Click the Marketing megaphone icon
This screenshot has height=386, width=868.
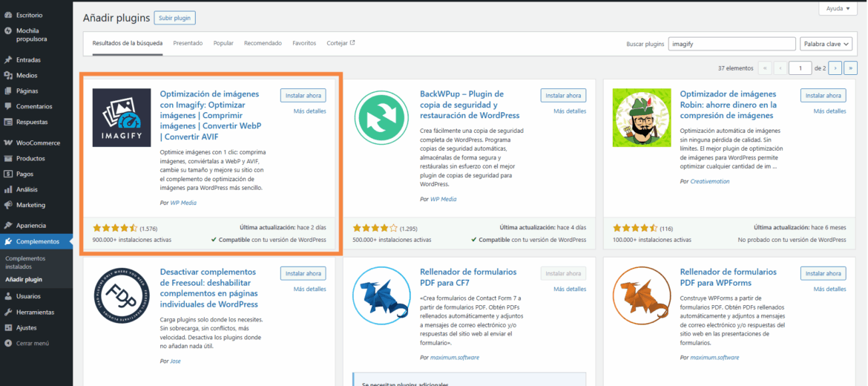click(x=7, y=205)
